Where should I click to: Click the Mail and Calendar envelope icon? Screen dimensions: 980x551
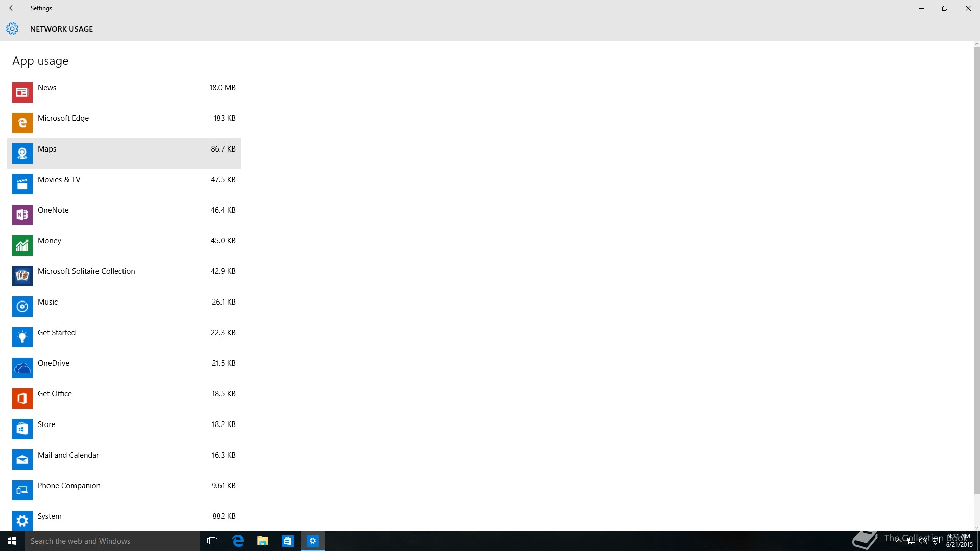pyautogui.click(x=22, y=460)
